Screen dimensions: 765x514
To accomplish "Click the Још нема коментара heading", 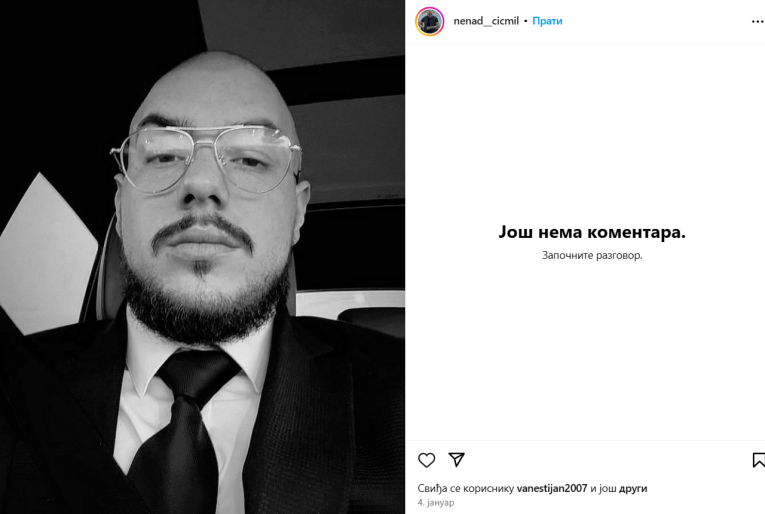I will [x=592, y=232].
